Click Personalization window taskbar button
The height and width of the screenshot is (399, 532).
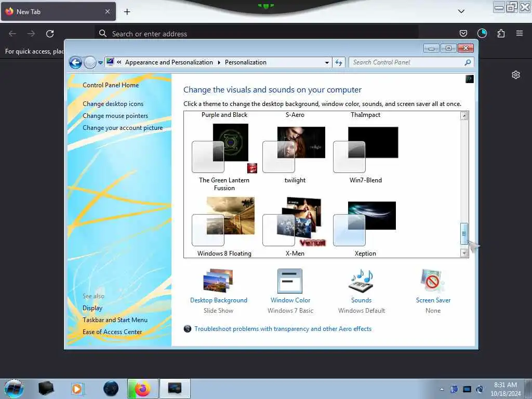175,389
